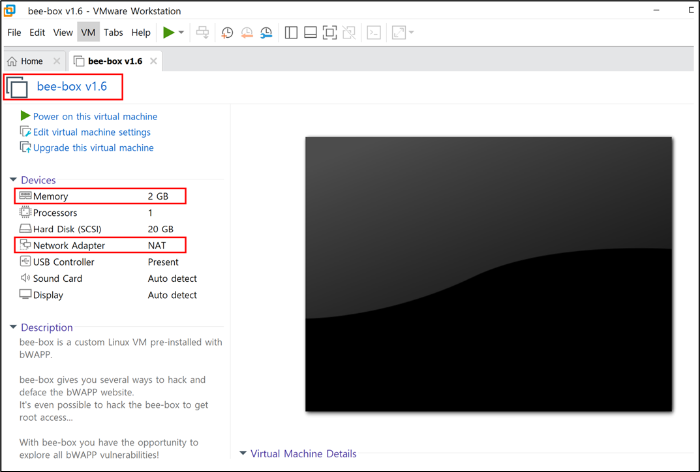Select the Sound Card device icon
700x472 pixels.
(25, 278)
